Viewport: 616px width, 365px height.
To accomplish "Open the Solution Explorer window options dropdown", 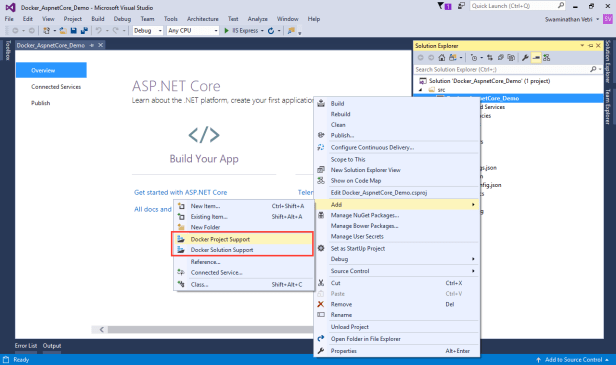I will [582, 46].
